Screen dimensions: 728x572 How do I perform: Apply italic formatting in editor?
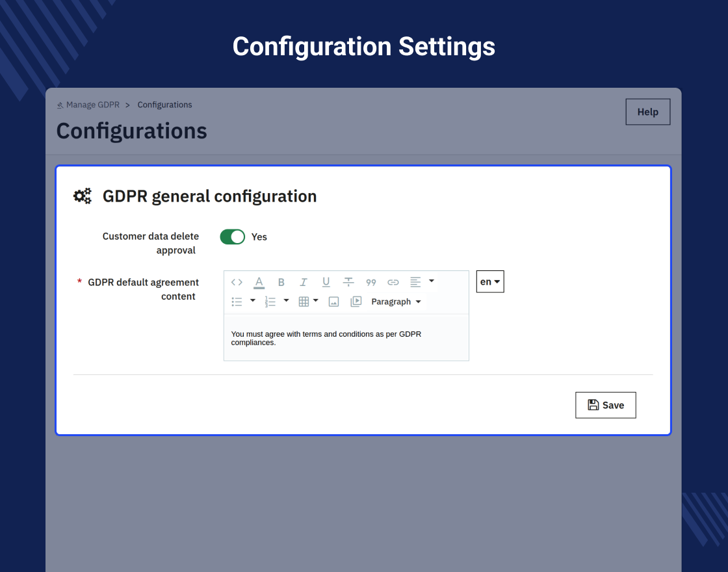tap(303, 282)
